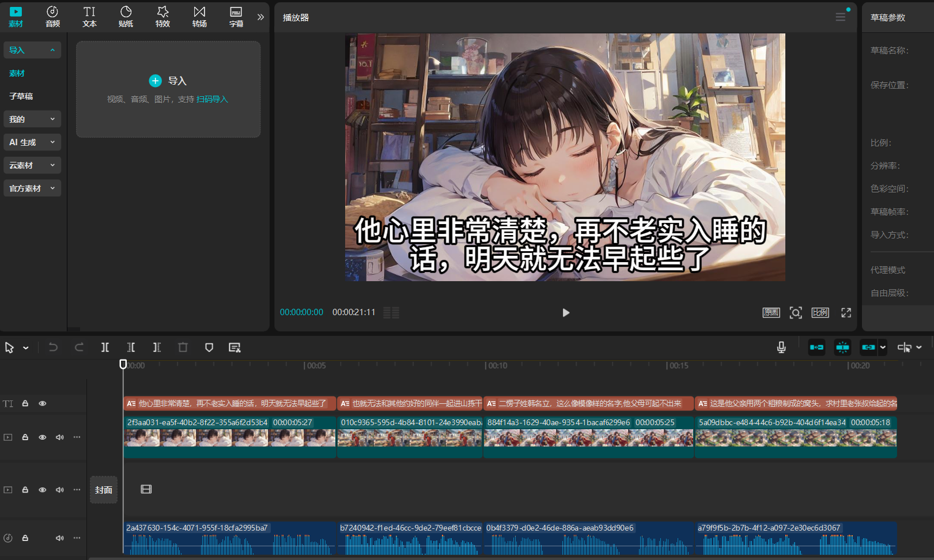Open more options for audio track
Screen dimensions: 934x560
pyautogui.click(x=77, y=538)
